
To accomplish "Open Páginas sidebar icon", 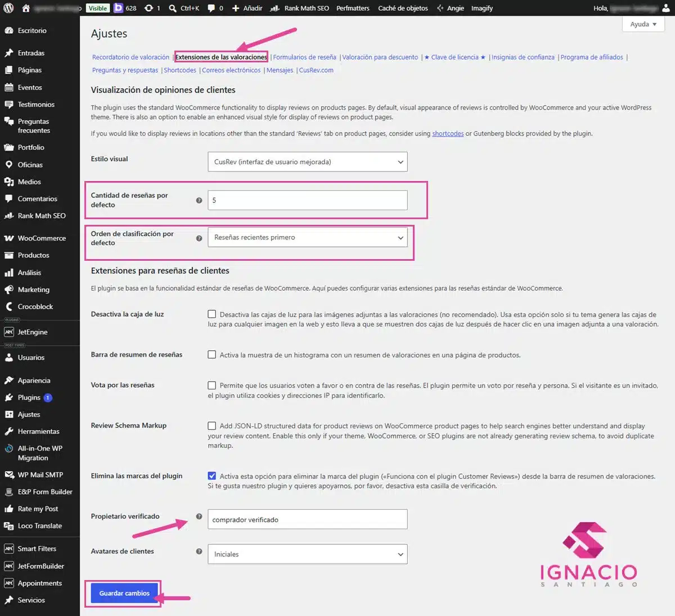I will [9, 70].
